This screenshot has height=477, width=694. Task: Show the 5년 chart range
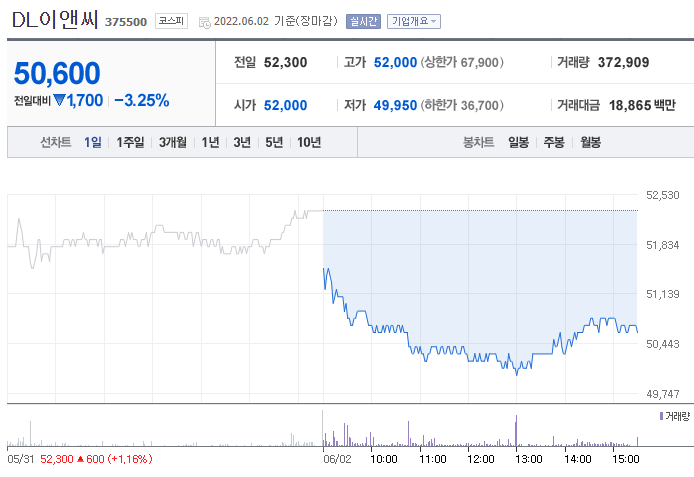[x=274, y=142]
